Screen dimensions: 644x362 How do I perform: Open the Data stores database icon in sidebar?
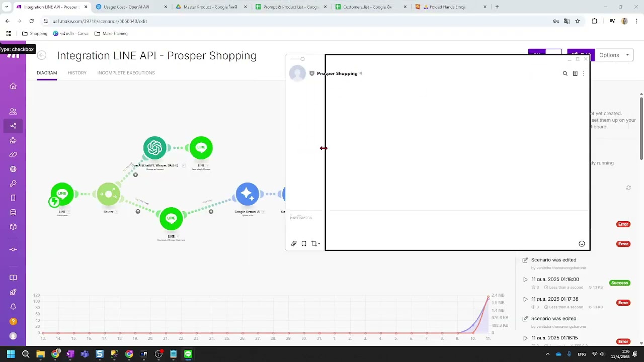point(13,212)
